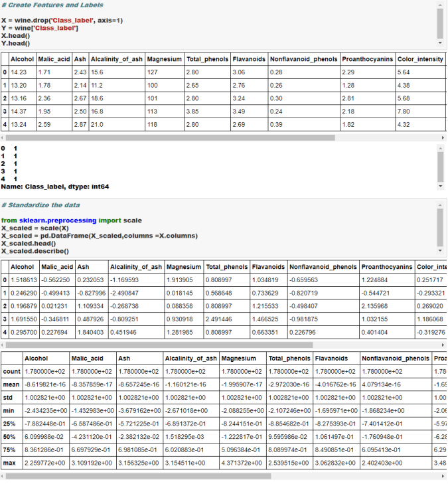Click the '# Standardize the data' comment line
Viewport: 448px width, 484px height.
[40, 205]
